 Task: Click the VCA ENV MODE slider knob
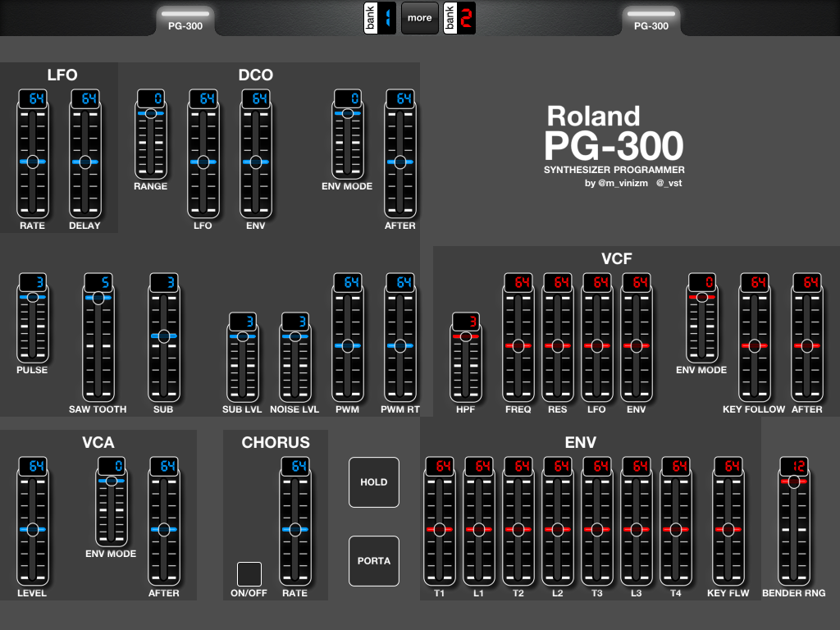(112, 481)
